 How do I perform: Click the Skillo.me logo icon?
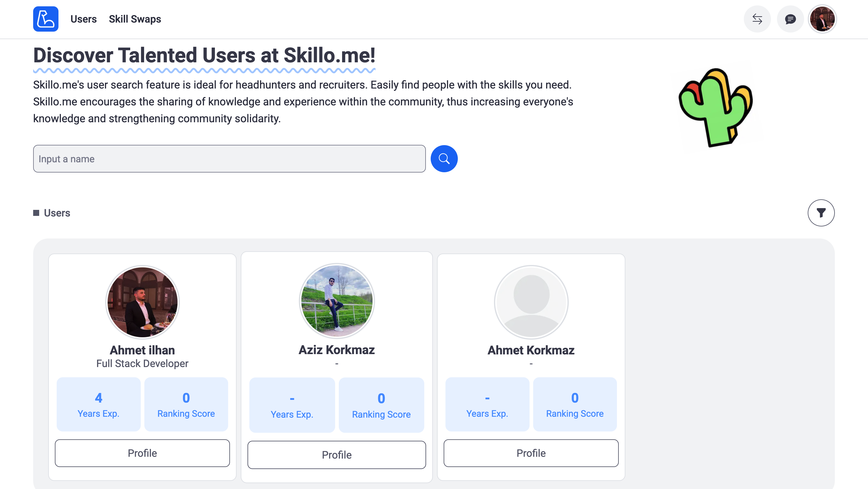pos(46,19)
